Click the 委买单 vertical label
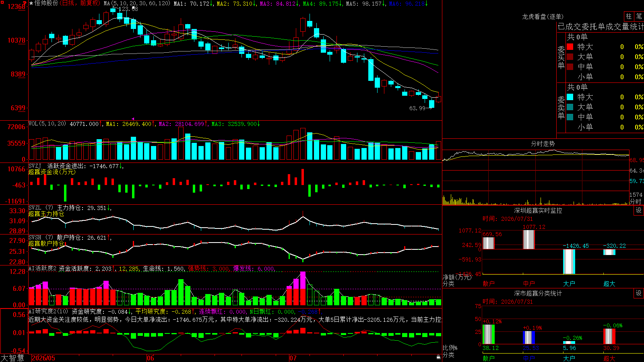 coord(561,57)
